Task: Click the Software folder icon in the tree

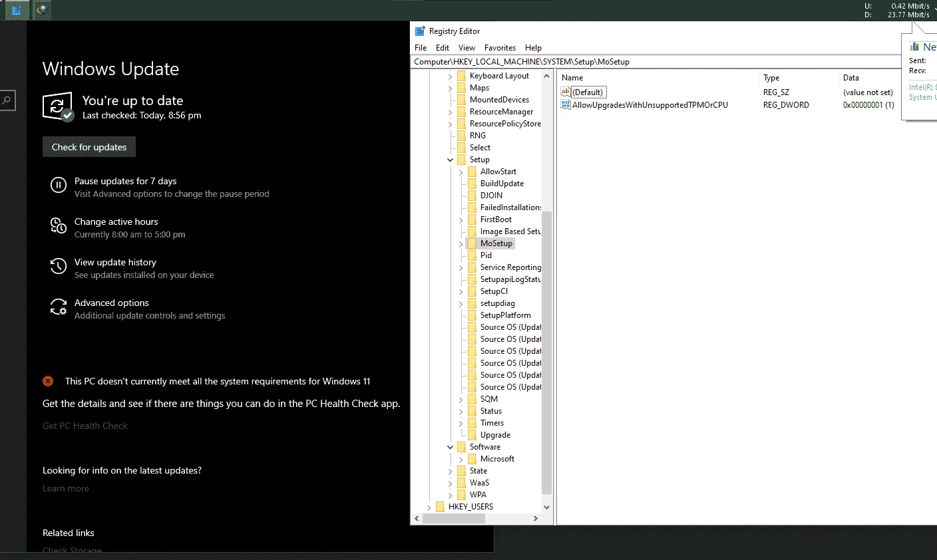Action: pyautogui.click(x=461, y=447)
